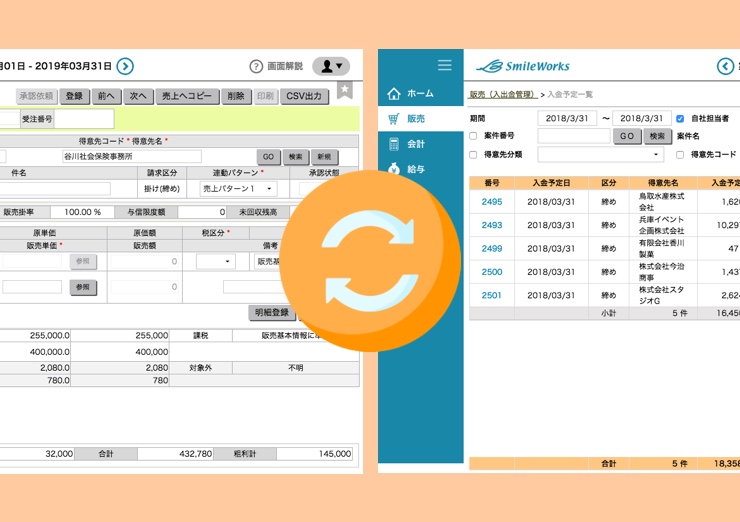Click the 受注番号 input field

pos(84,119)
